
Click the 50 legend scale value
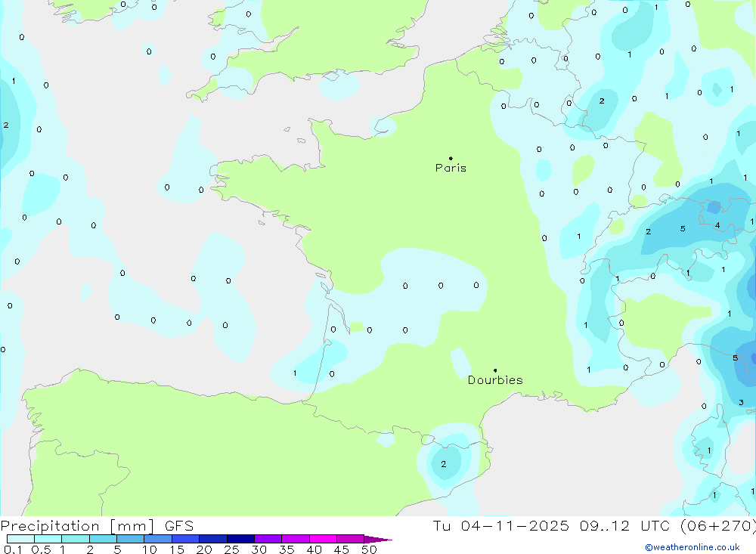[x=369, y=549]
